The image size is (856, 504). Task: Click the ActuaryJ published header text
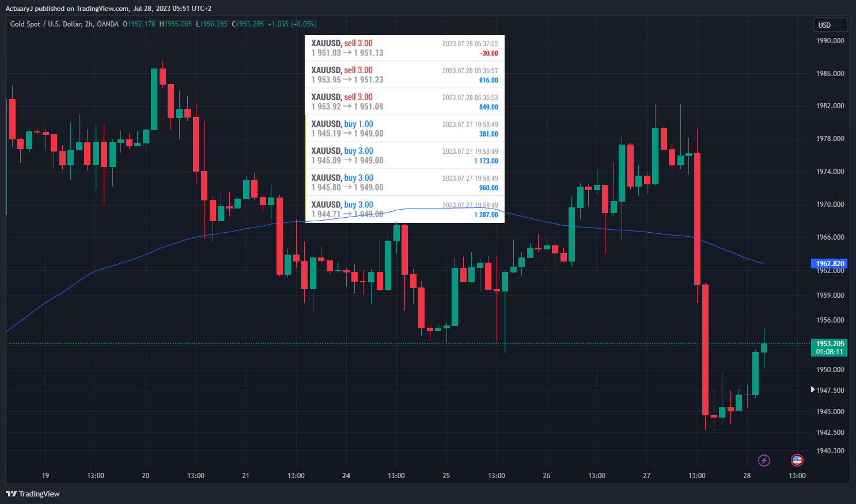point(108,8)
